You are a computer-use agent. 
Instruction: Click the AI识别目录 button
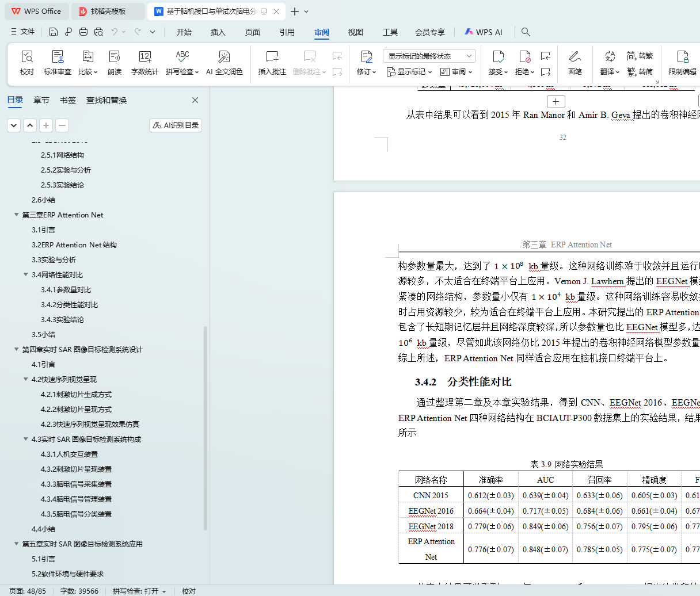click(x=176, y=125)
